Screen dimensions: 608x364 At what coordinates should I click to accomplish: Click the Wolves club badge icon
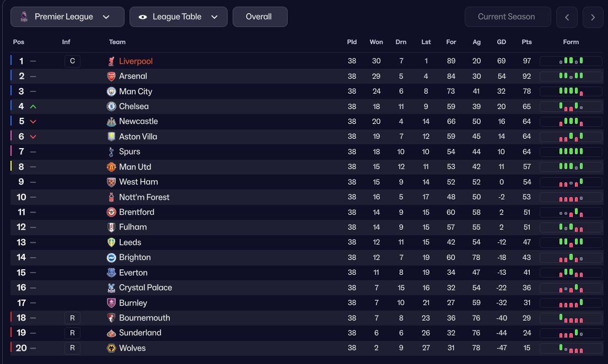click(x=111, y=348)
